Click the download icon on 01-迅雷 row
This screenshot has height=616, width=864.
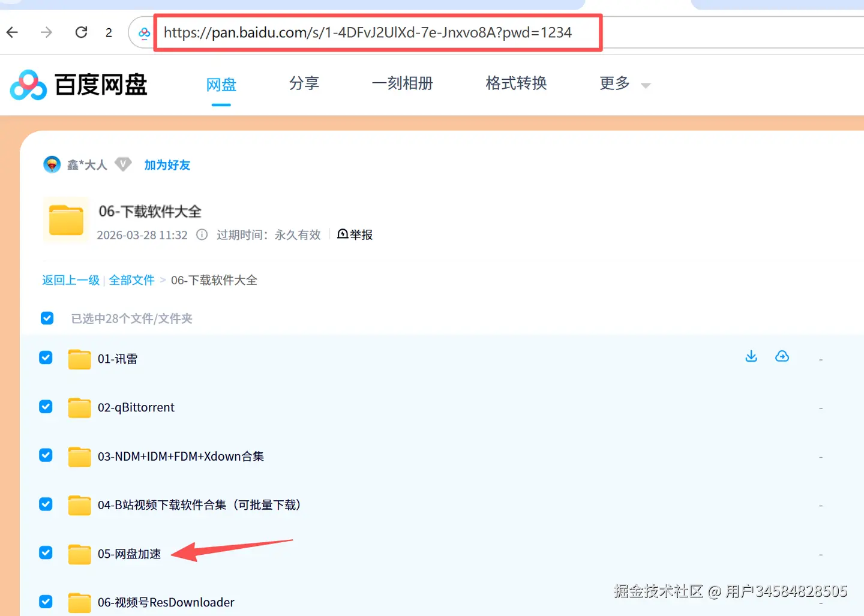[751, 356]
